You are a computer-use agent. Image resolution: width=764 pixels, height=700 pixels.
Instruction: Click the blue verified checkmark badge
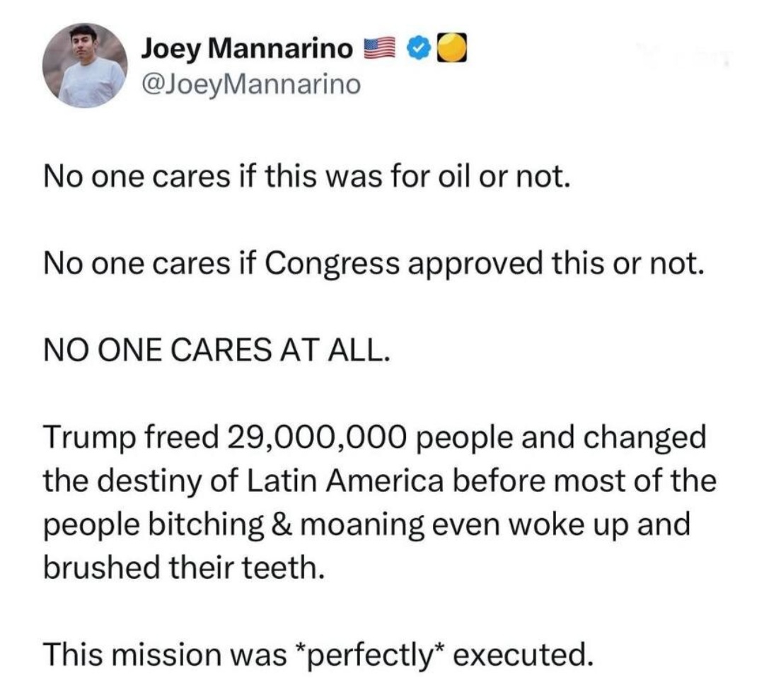click(x=420, y=48)
